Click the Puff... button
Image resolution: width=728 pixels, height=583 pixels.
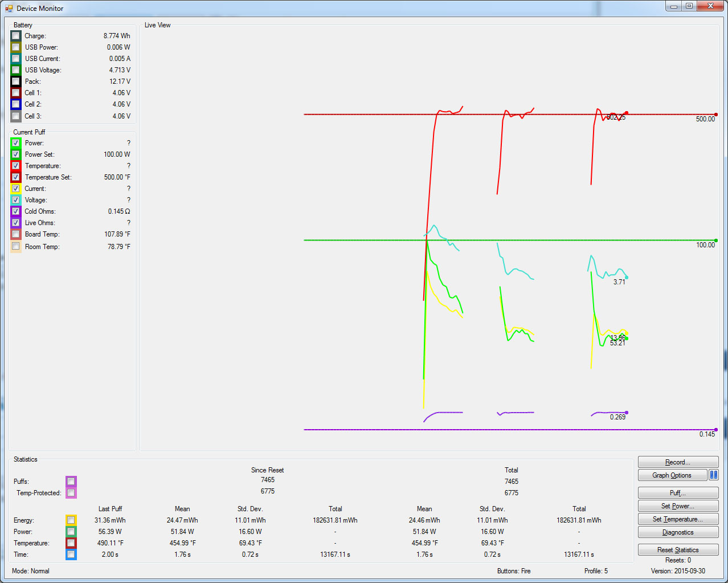point(678,493)
